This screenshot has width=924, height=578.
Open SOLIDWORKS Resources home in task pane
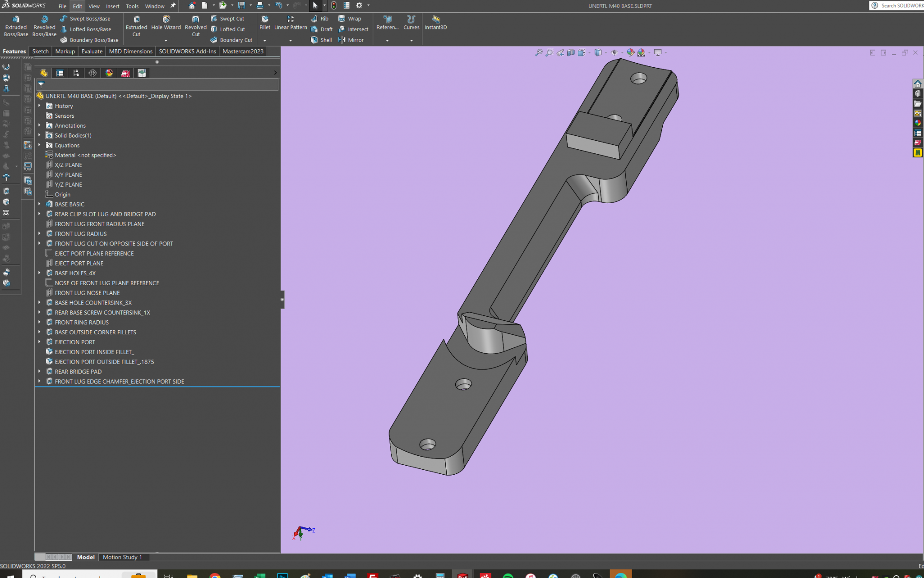[x=918, y=84]
